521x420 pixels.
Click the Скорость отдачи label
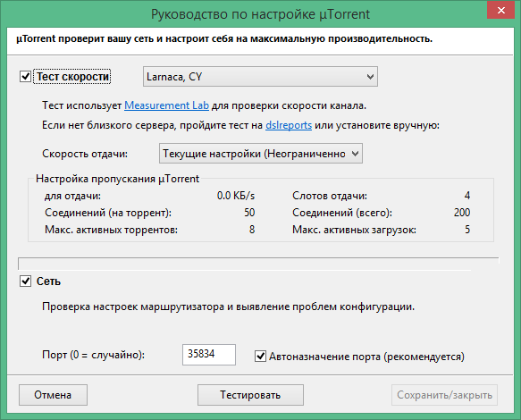(x=85, y=154)
